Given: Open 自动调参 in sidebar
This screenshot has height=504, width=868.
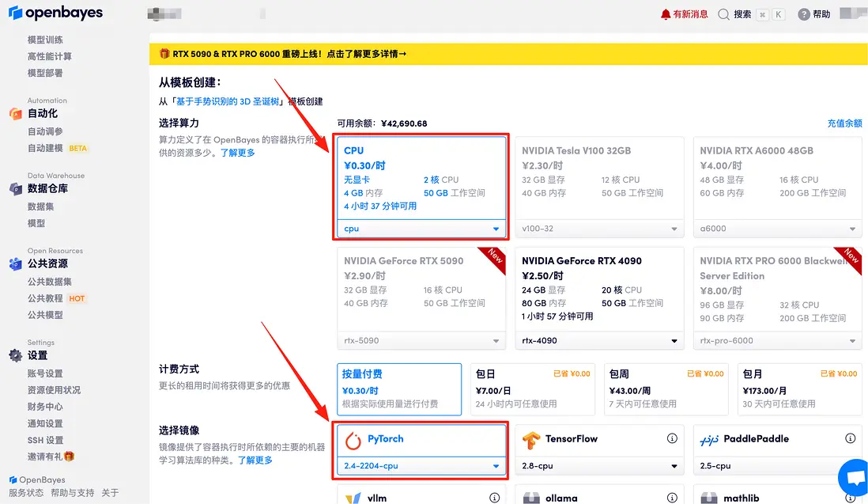Looking at the screenshot, I should [45, 131].
